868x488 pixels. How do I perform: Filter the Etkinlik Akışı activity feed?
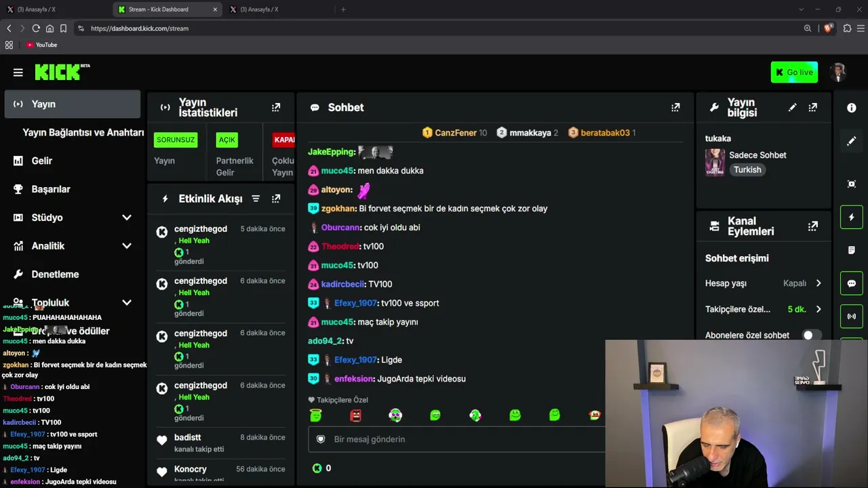pyautogui.click(x=256, y=199)
